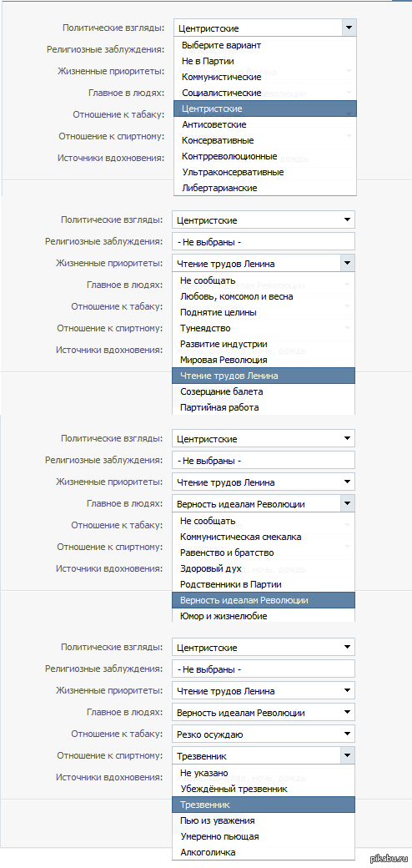The width and height of the screenshot is (412, 868).
Task: Select "Коммунистические" political views option
Action: [x=265, y=77]
